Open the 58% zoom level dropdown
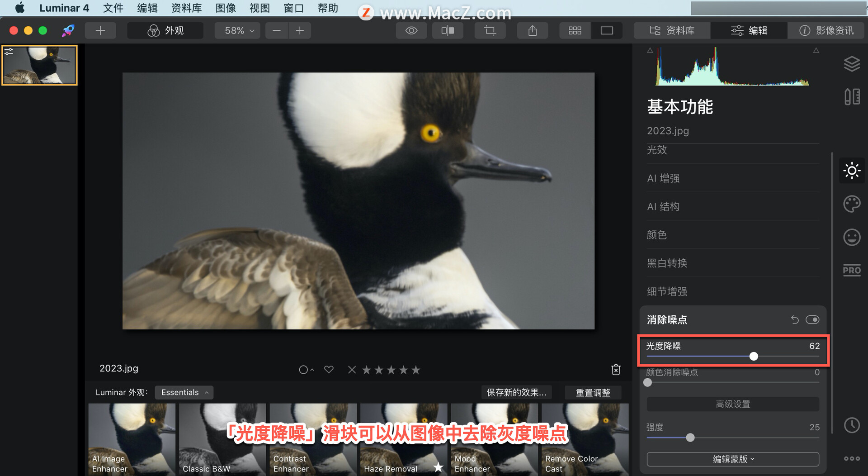The width and height of the screenshot is (868, 476). tap(237, 30)
